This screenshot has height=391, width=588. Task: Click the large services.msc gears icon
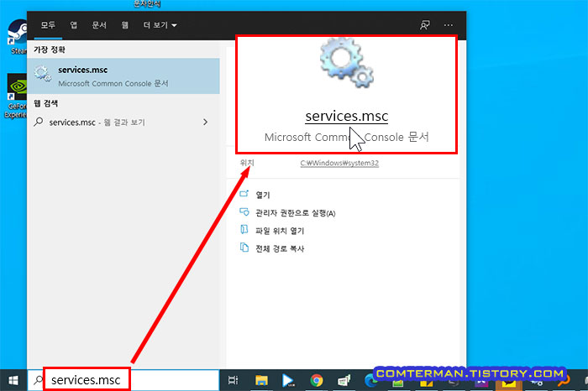click(x=346, y=65)
